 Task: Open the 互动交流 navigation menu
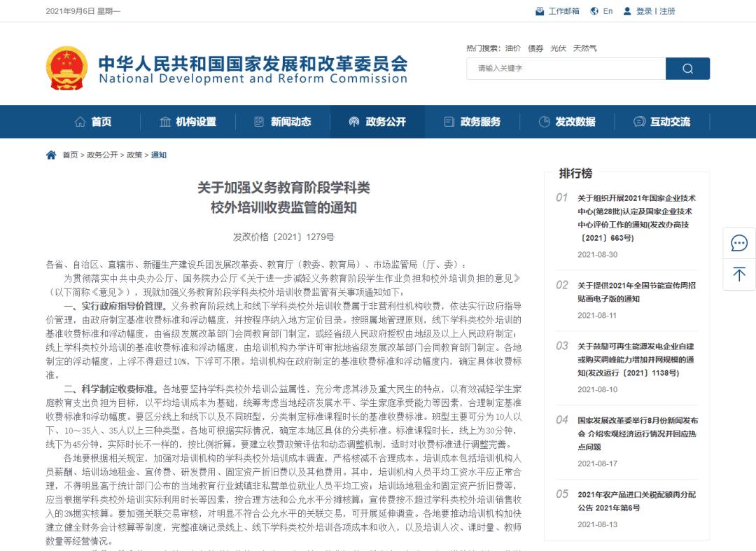pyautogui.click(x=662, y=122)
